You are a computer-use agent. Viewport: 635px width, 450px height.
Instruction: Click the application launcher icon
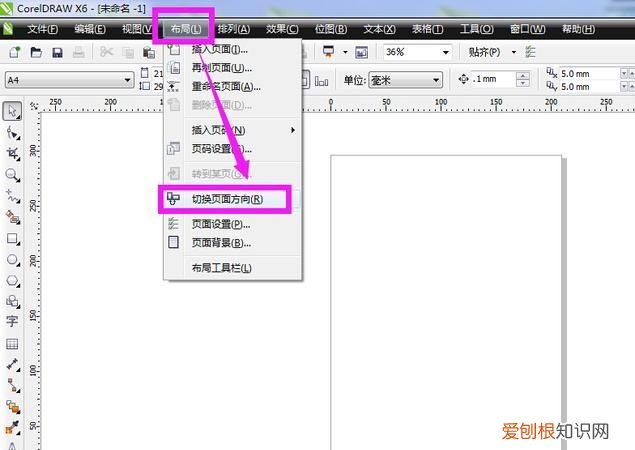[328, 52]
